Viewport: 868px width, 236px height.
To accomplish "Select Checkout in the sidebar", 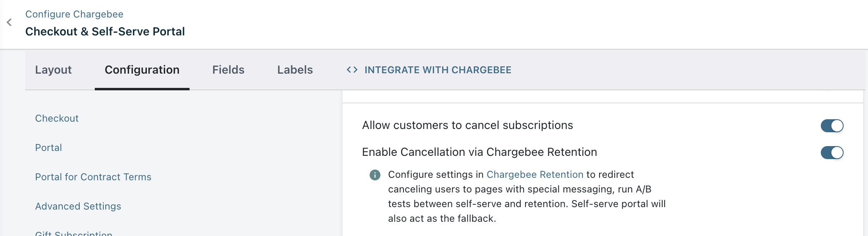I will (x=57, y=118).
